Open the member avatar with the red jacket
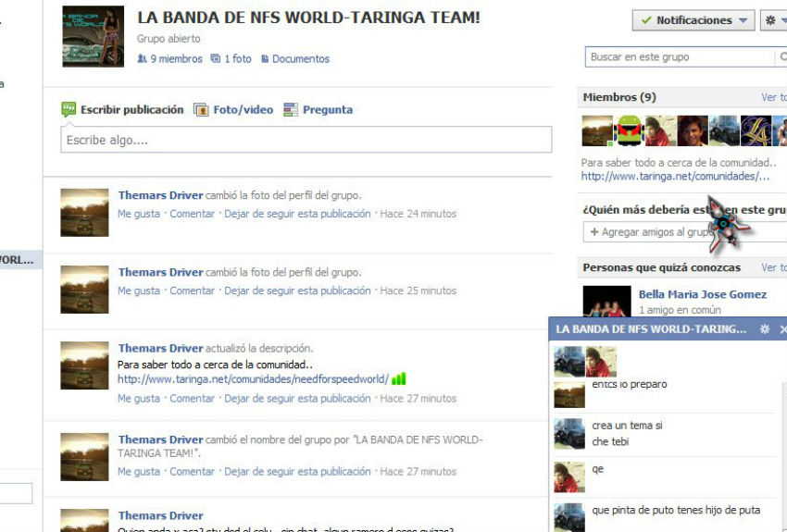 660,130
